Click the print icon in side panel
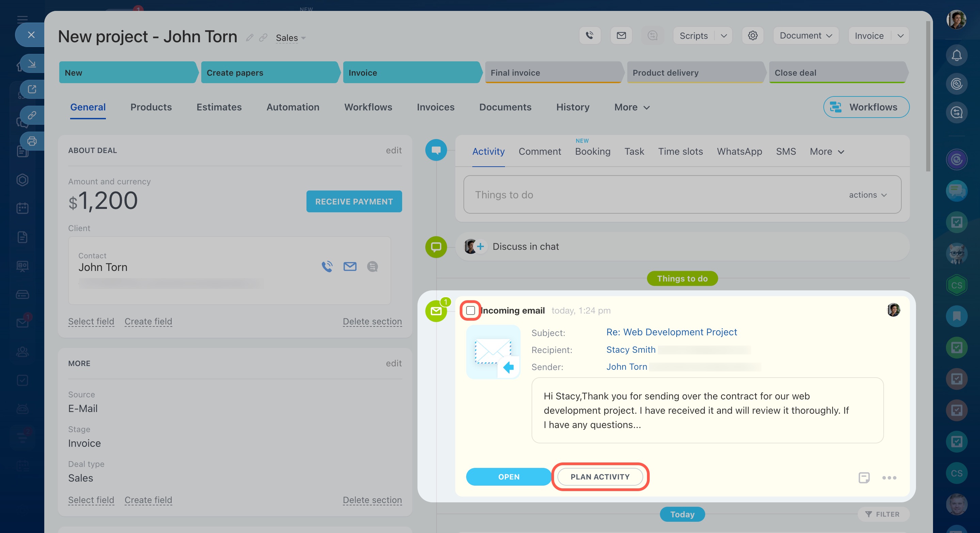Image resolution: width=980 pixels, height=533 pixels. click(32, 141)
